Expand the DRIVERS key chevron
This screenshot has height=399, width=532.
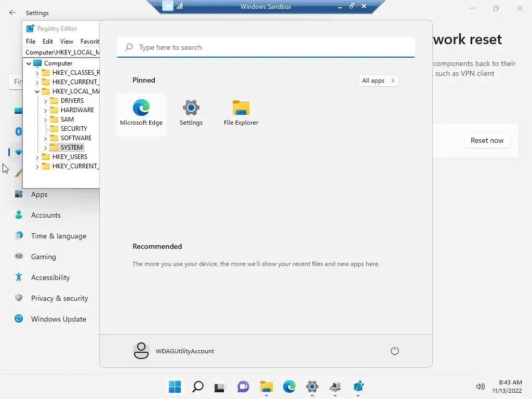coord(46,101)
